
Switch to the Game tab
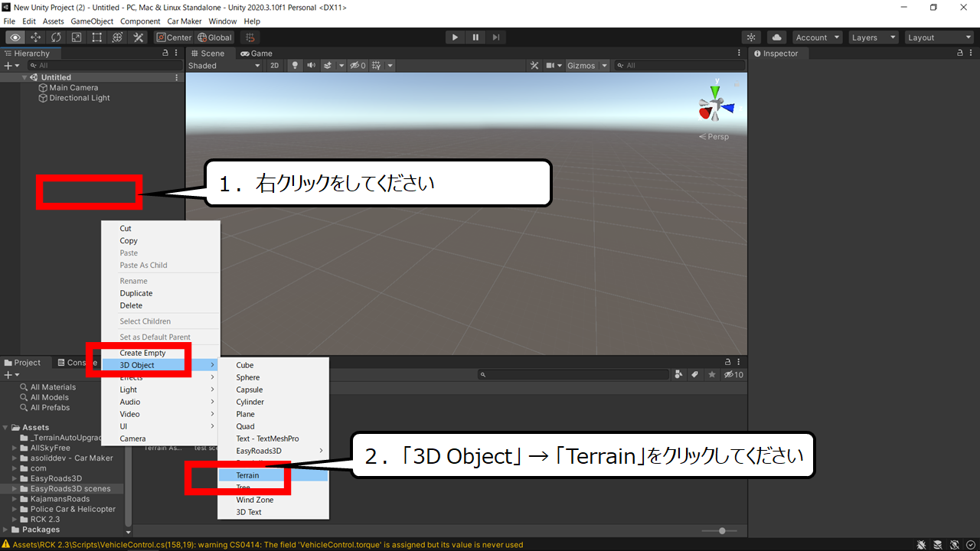256,54
